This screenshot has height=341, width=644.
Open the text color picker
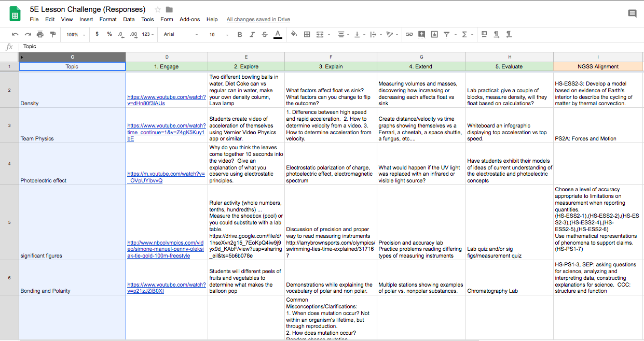278,35
